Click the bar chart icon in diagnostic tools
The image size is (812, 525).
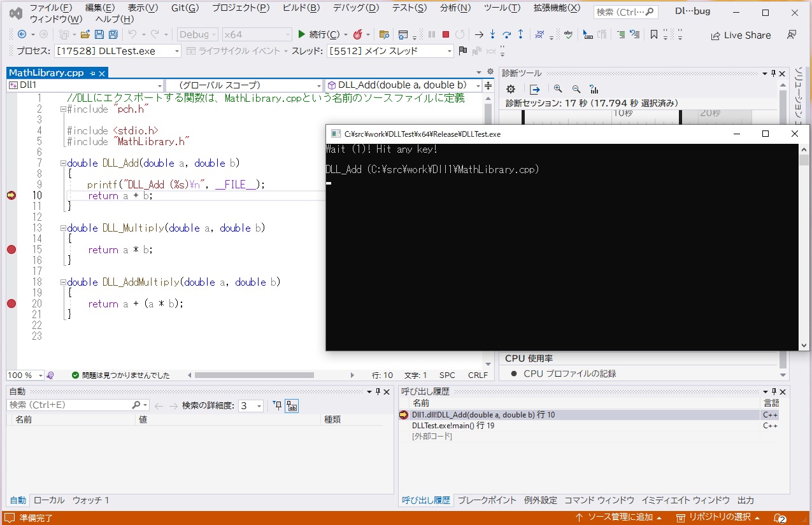(x=594, y=90)
